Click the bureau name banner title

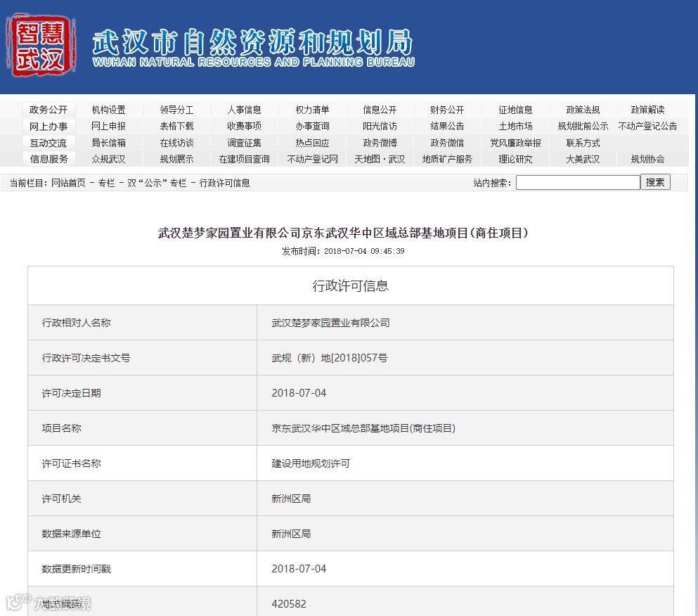(253, 48)
